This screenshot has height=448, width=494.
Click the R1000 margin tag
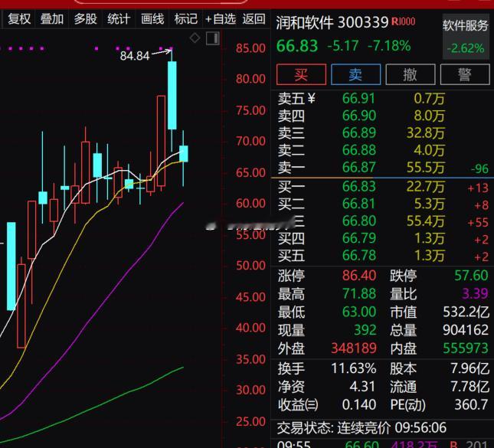(404, 21)
